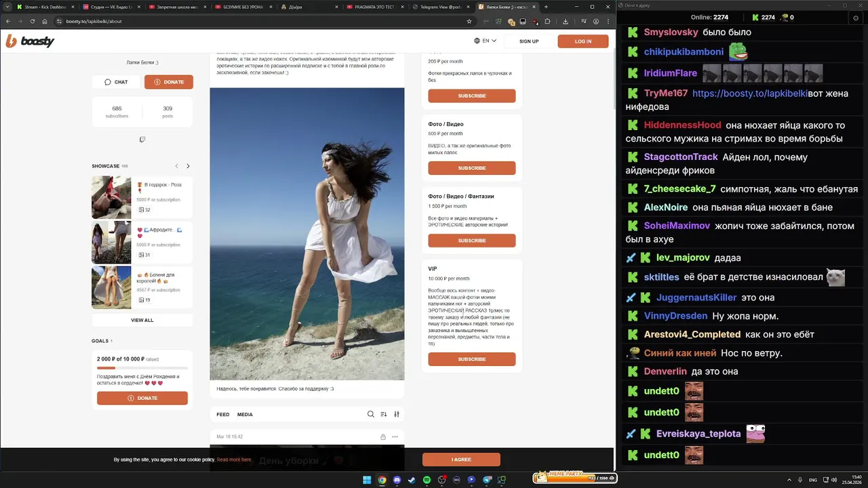Click the Boosty logo in the header
This screenshot has height=488, width=868.
coord(30,41)
